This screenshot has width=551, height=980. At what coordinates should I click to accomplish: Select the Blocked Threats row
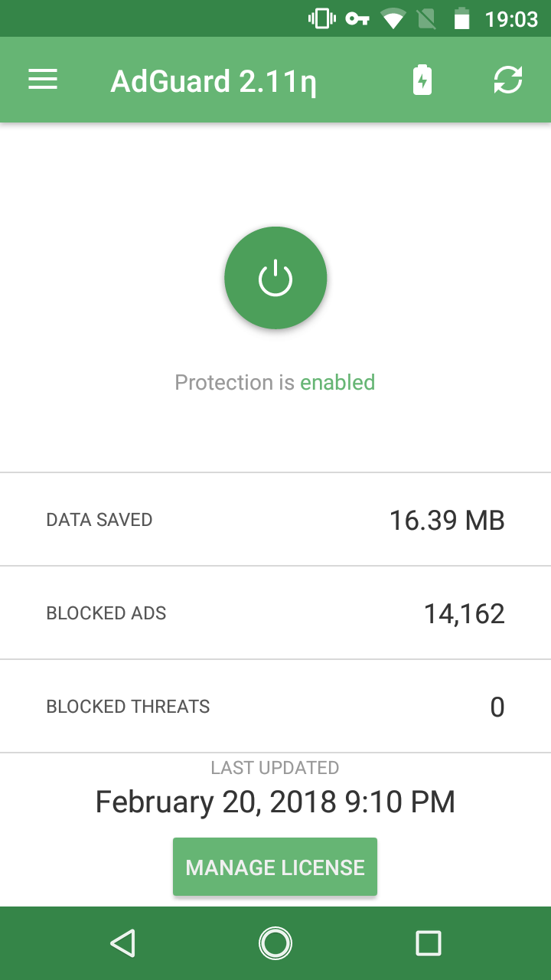click(275, 707)
